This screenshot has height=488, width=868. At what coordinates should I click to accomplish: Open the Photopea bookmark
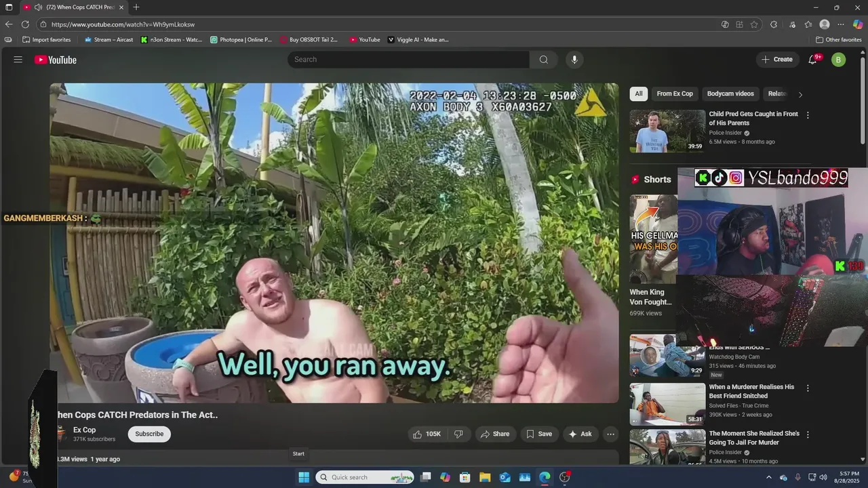(x=241, y=39)
